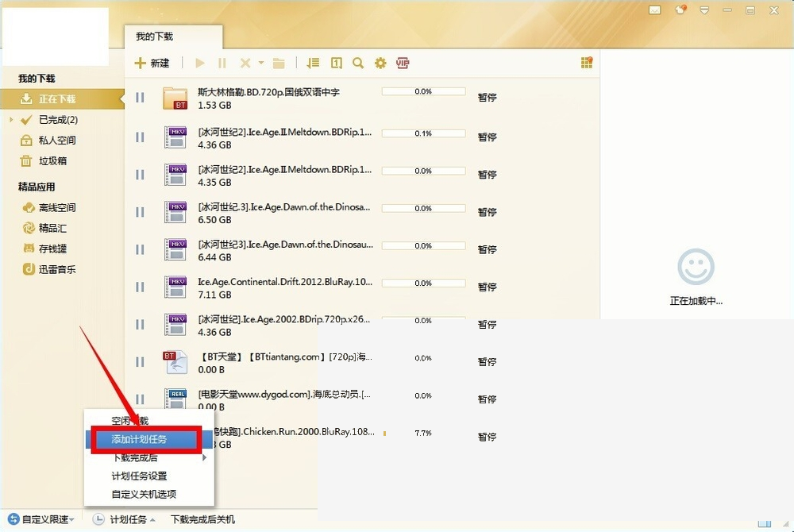Image resolution: width=794 pixels, height=532 pixels.
Task: Click the delete X icon in toolbar
Action: [245, 64]
